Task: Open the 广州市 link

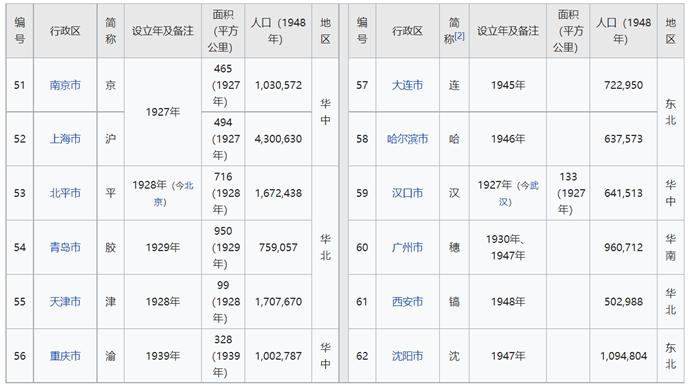Action: [407, 247]
